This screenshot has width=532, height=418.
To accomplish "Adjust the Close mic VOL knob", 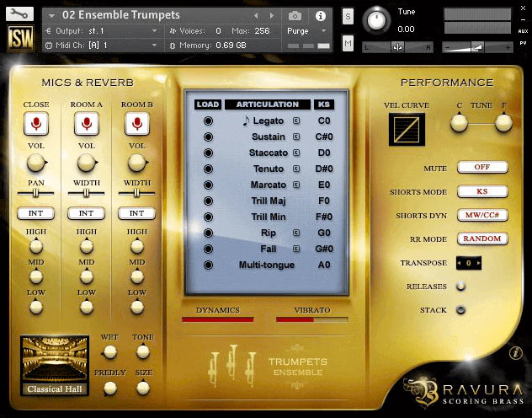I will (x=36, y=163).
